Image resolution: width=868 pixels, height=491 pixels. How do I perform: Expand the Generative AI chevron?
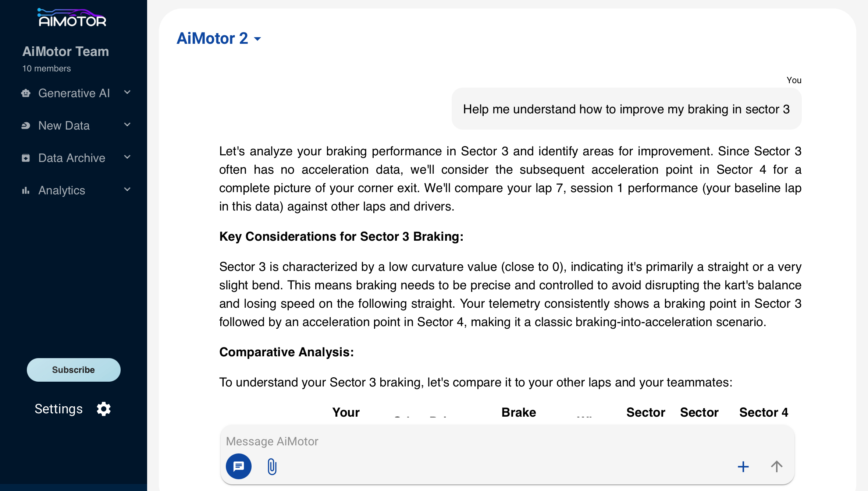click(127, 92)
